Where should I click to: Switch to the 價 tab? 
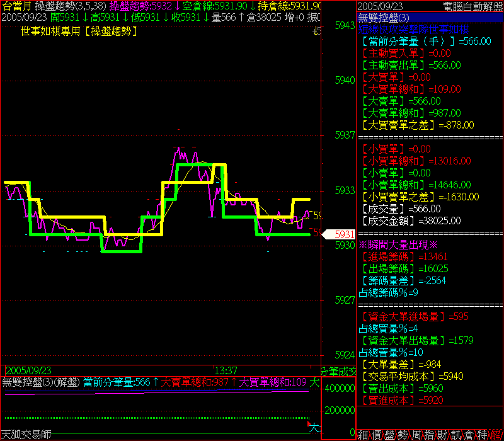[x=376, y=435]
